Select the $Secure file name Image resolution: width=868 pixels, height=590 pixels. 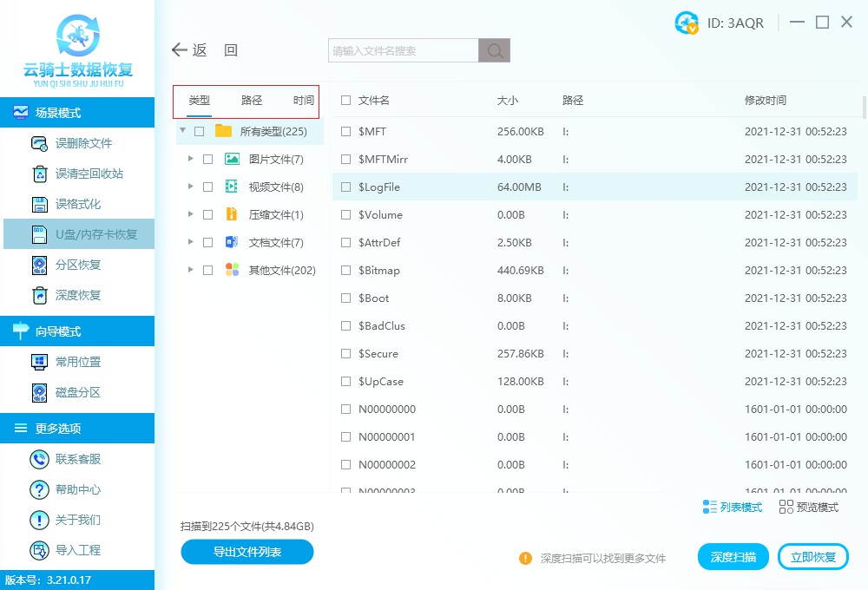click(378, 354)
